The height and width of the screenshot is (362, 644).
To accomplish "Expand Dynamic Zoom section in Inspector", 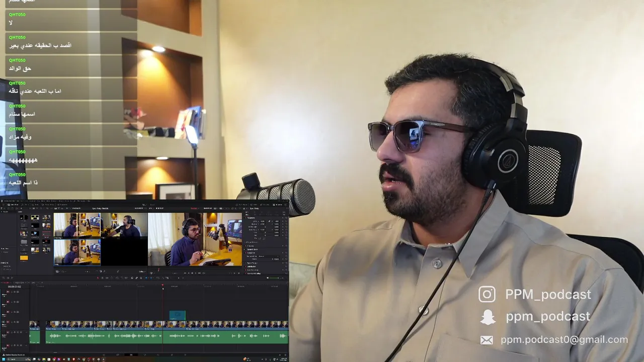I will (x=253, y=249).
